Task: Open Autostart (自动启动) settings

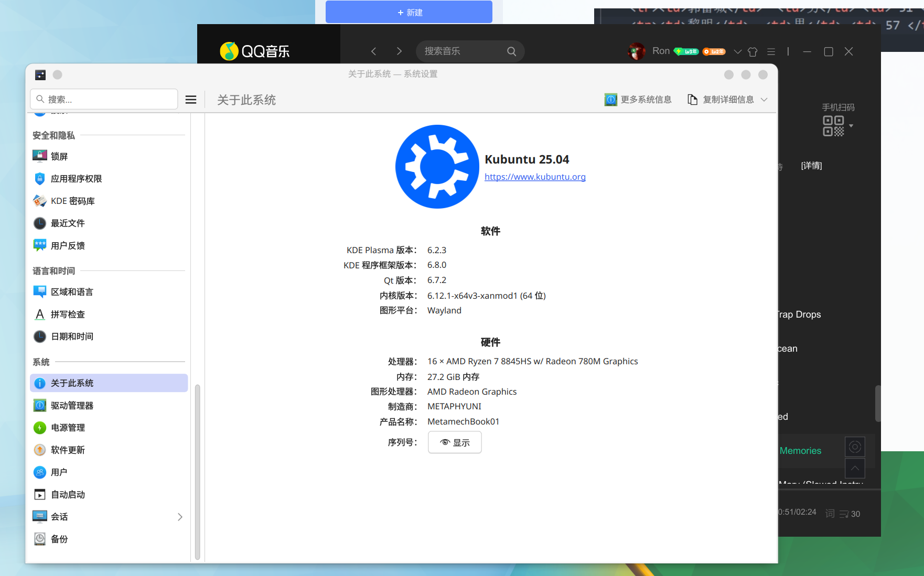Action: [x=109, y=494]
